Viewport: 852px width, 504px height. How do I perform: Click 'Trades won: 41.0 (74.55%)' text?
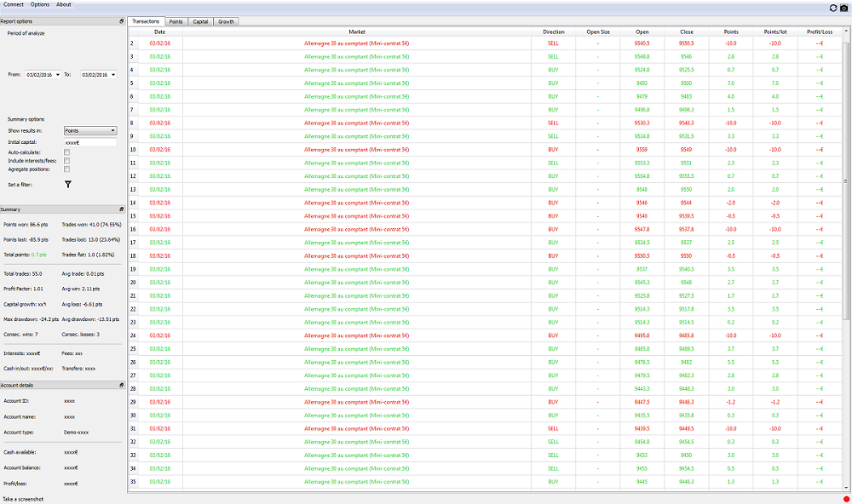point(91,224)
